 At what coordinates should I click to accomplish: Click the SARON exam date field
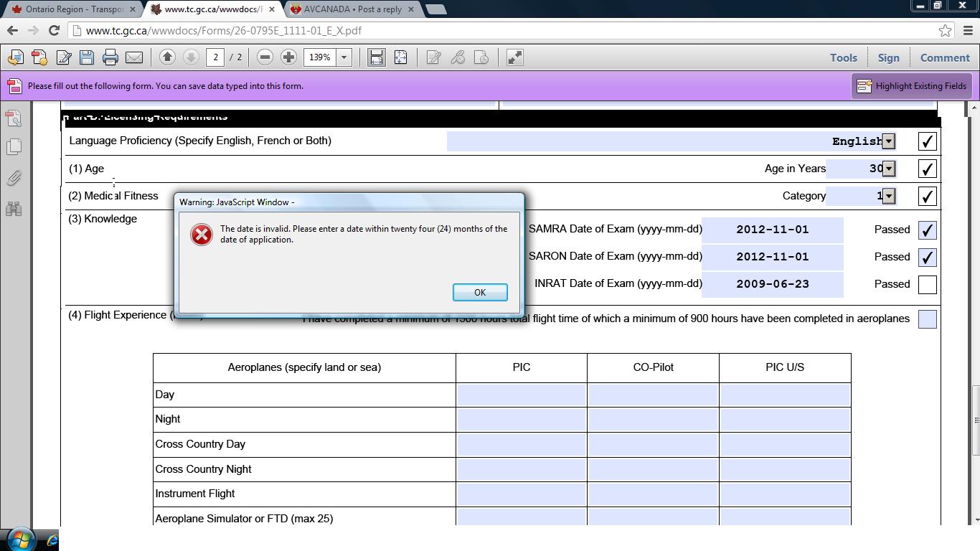(773, 258)
